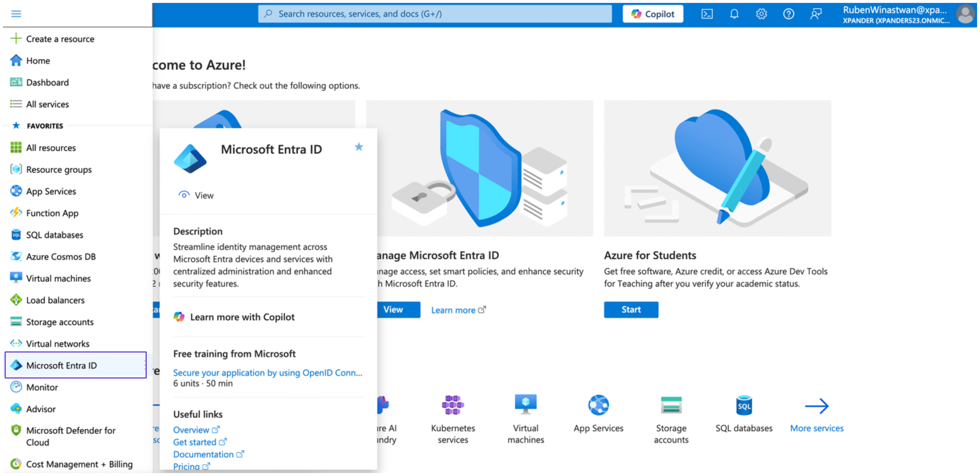Image resolution: width=980 pixels, height=476 pixels.
Task: Open Kubernetes services icon
Action: coord(452,405)
